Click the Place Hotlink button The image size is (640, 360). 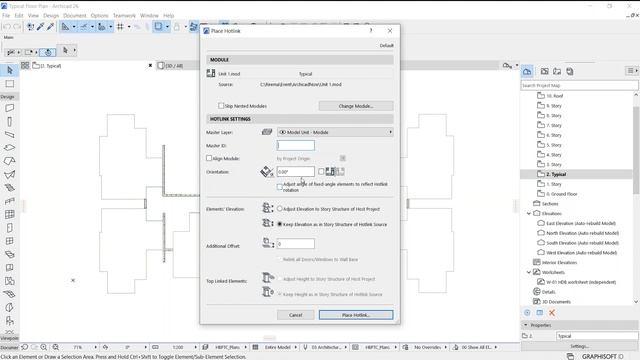click(x=356, y=315)
